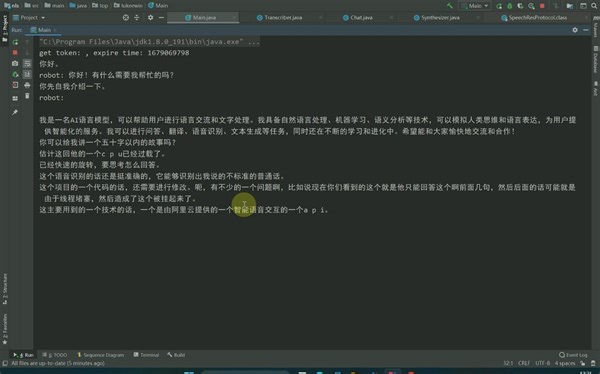Open Search Everywhere magnifier
This screenshot has height=374, width=600.
594,6
